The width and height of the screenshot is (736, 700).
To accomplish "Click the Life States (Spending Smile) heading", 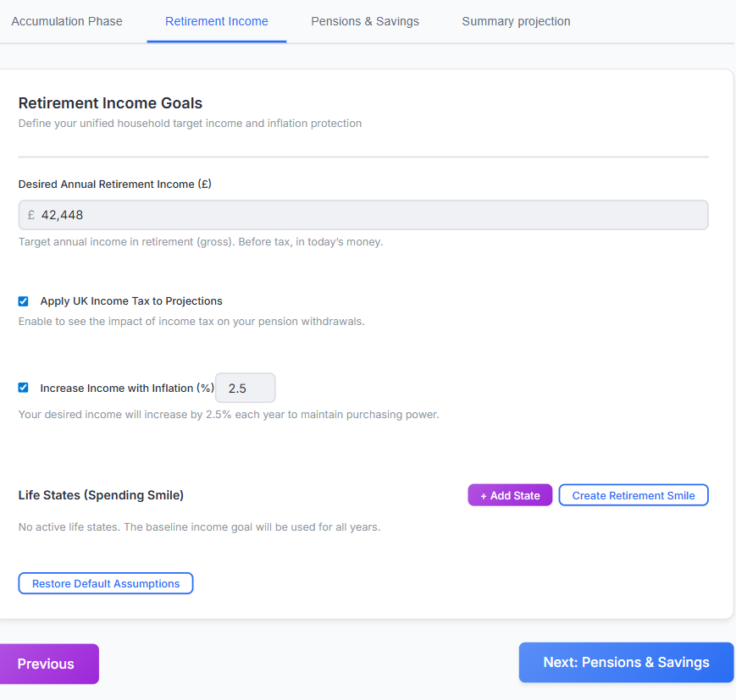I will [101, 495].
